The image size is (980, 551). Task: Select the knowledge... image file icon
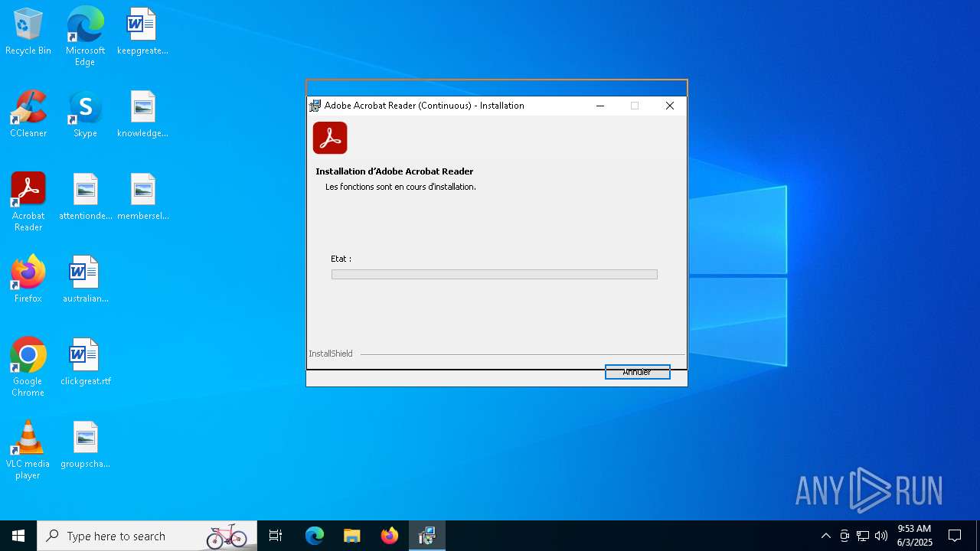pos(142,115)
